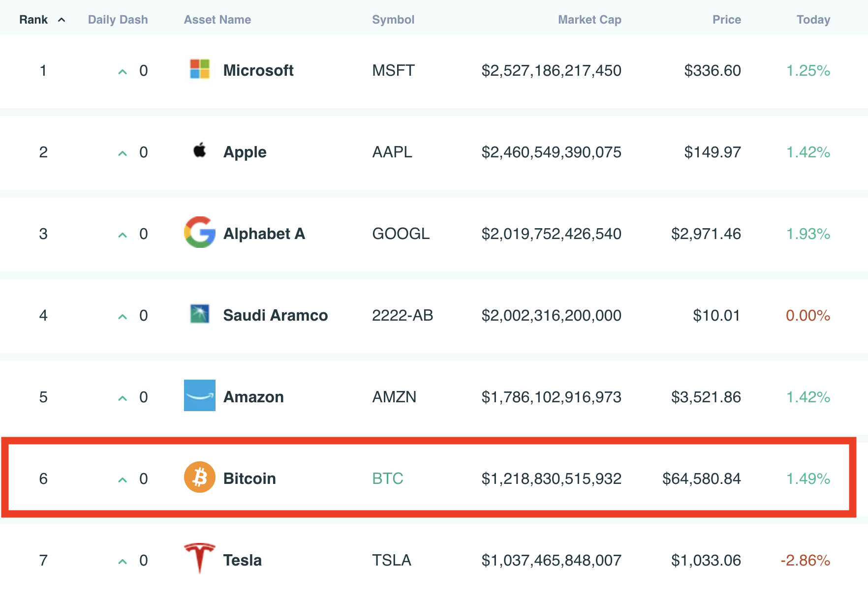Viewport: 868px width, 598px height.
Task: Click the Saudi Aramco logo icon
Action: 200,314
